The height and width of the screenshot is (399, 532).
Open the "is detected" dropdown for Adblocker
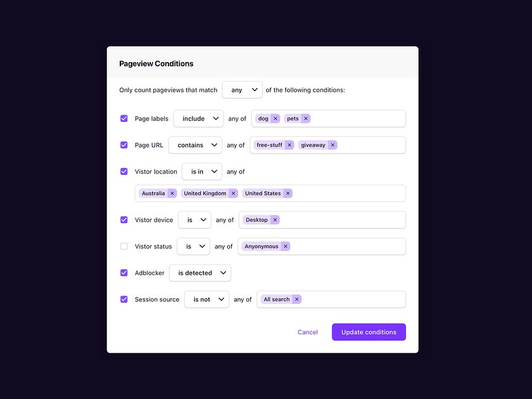click(199, 273)
